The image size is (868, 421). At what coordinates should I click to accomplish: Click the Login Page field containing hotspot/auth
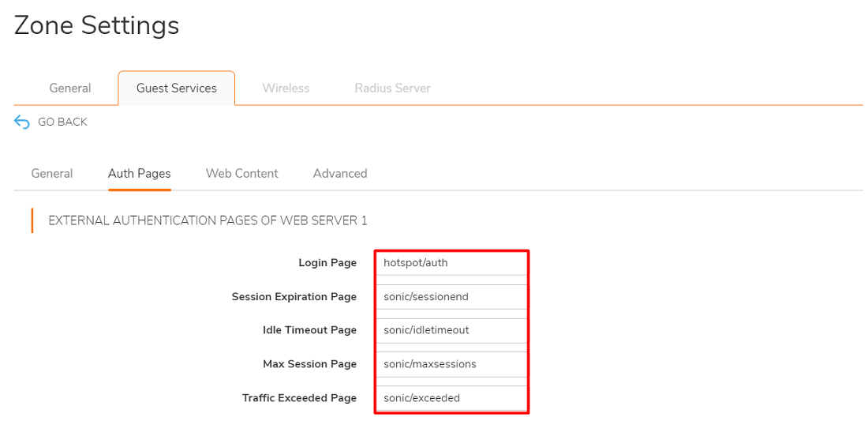pos(451,263)
